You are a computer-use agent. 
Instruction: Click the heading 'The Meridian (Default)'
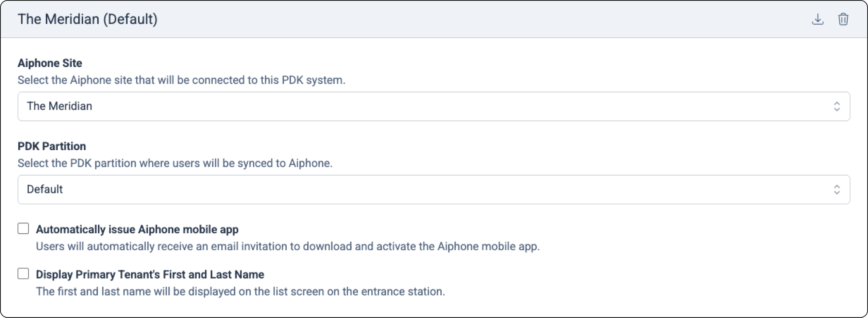coord(87,19)
